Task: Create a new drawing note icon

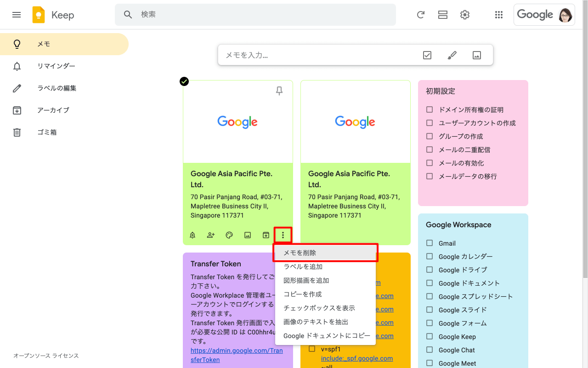Action: click(x=452, y=55)
